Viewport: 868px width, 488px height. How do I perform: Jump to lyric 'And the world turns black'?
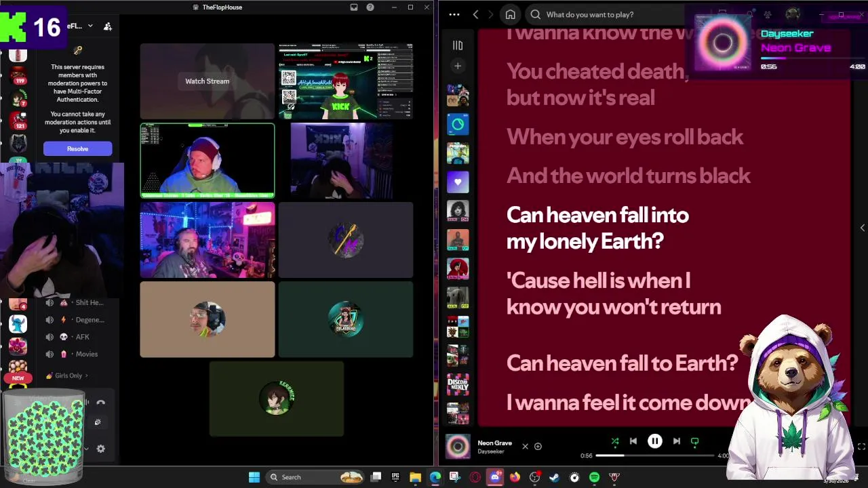(628, 176)
